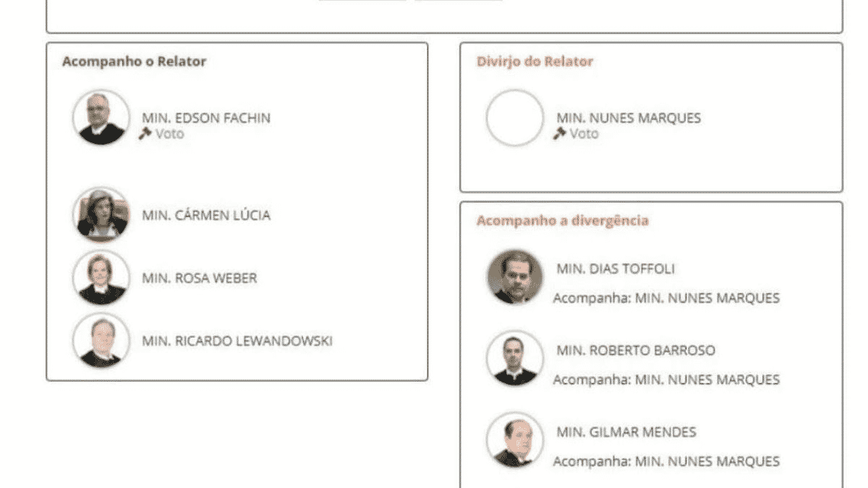Viewport: 868px width, 488px height.
Task: Select the name Min. Ricardo Lewandowski
Action: click(x=237, y=341)
